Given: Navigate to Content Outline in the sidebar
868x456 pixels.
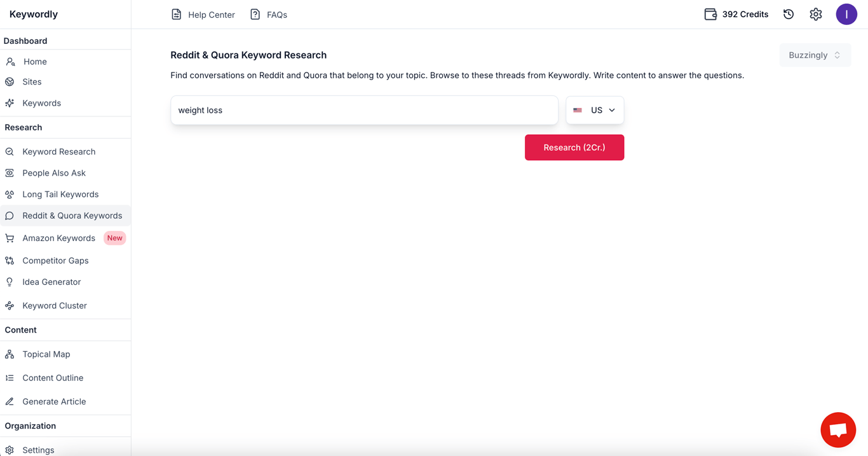Looking at the screenshot, I should (x=53, y=377).
